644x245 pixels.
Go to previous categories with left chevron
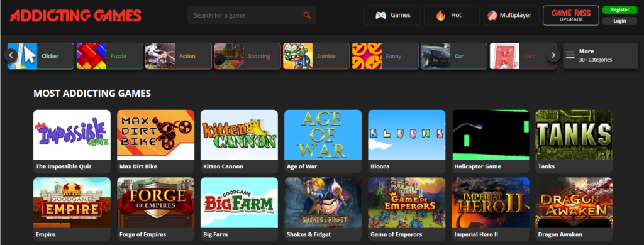coord(11,55)
